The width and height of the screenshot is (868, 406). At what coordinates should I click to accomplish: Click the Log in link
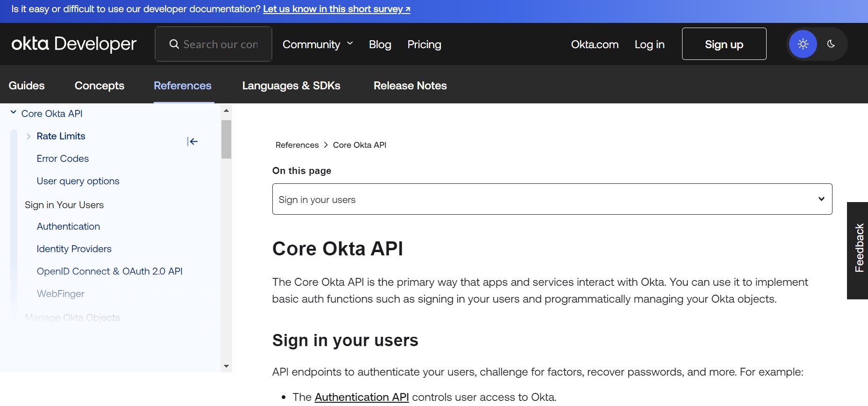(649, 44)
